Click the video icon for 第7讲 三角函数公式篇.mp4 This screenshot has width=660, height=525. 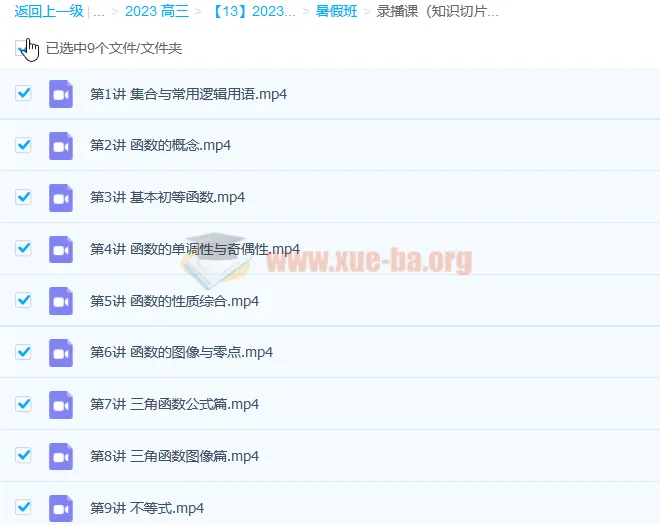61,404
